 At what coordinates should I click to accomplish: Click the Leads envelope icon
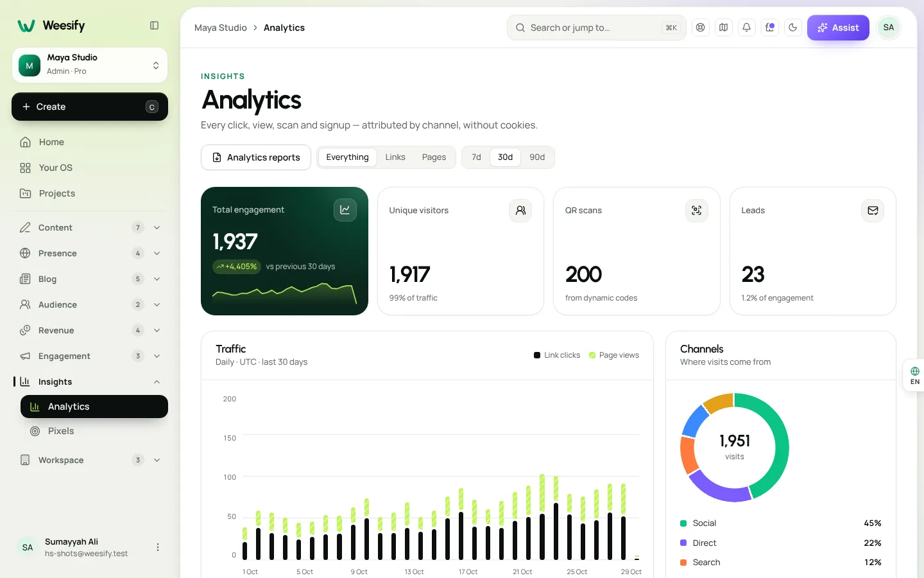(873, 210)
